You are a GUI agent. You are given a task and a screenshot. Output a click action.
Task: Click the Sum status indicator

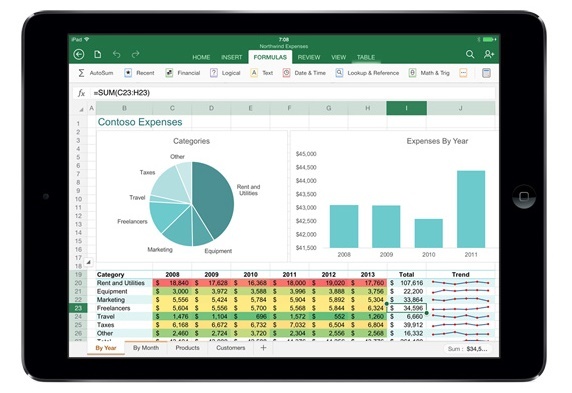click(468, 349)
